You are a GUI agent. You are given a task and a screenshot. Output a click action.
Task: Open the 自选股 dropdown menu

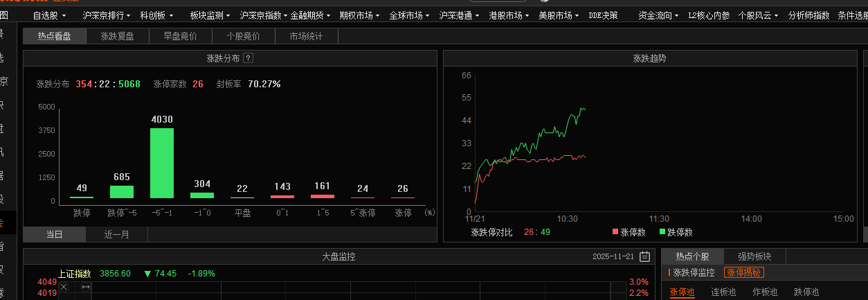(x=50, y=15)
